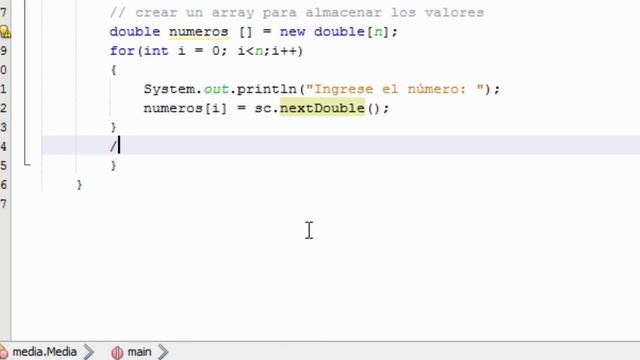
Task: Open the main method breadcrumb
Action: coord(140,351)
